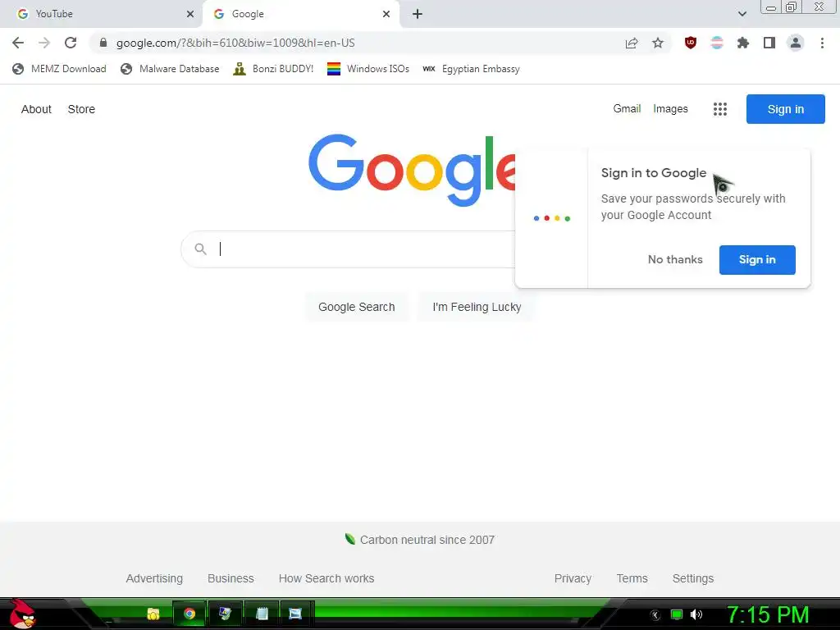
Task: Open the striped flag extension icon
Action: [x=717, y=43]
